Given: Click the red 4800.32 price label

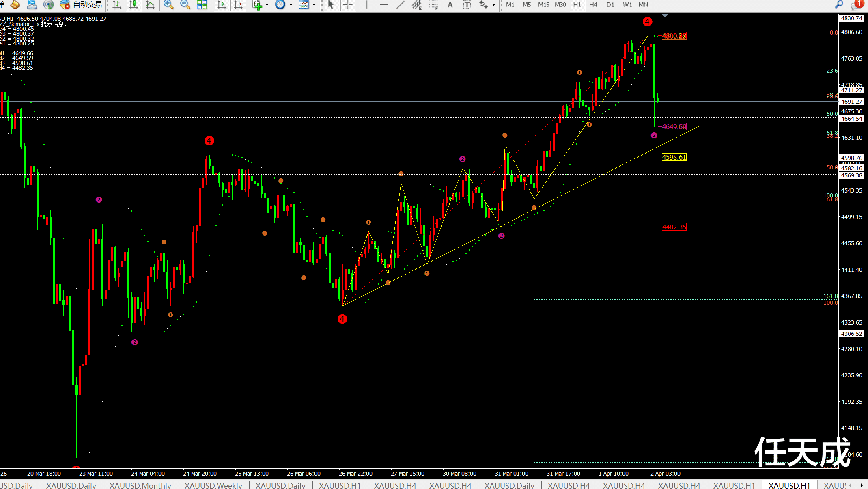Looking at the screenshot, I should [674, 36].
